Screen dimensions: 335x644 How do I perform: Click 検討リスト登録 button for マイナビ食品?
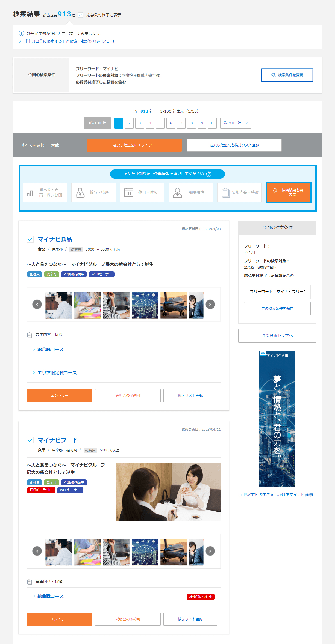190,396
